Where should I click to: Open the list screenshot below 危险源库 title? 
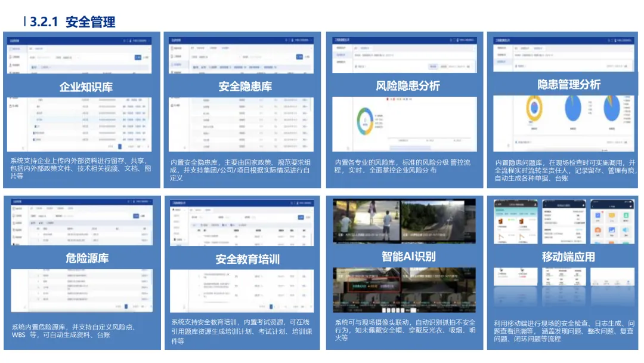click(82, 291)
